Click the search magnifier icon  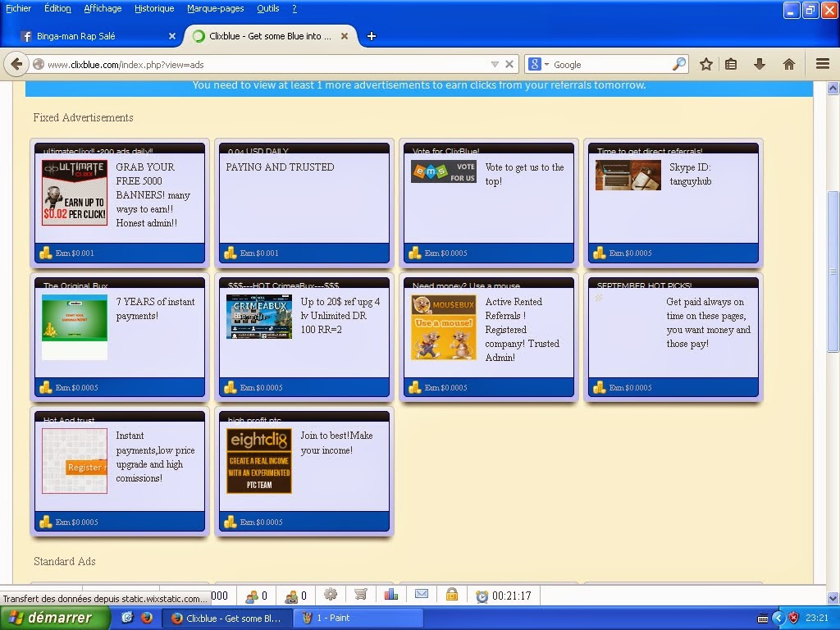click(x=678, y=64)
